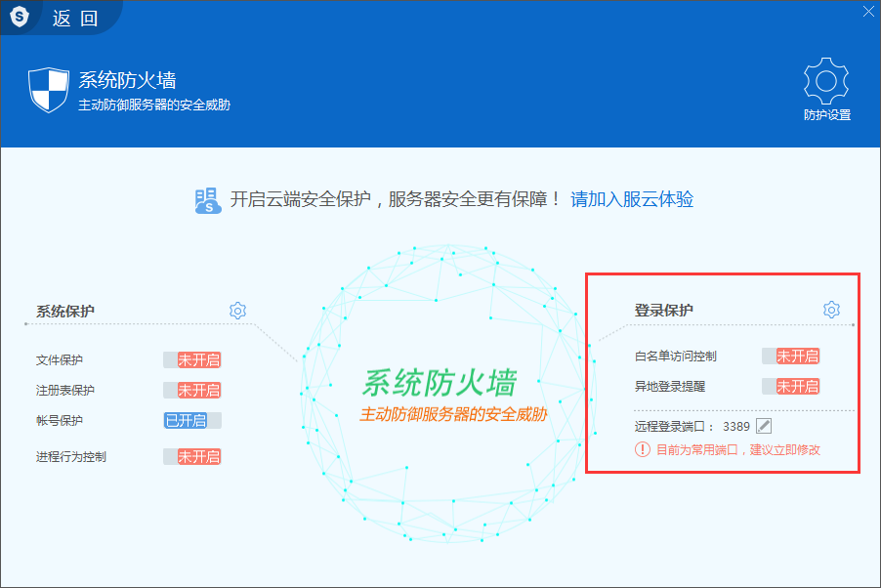Image resolution: width=881 pixels, height=588 pixels.
Task: Open 防护设置 protection settings gear
Action: point(825,83)
